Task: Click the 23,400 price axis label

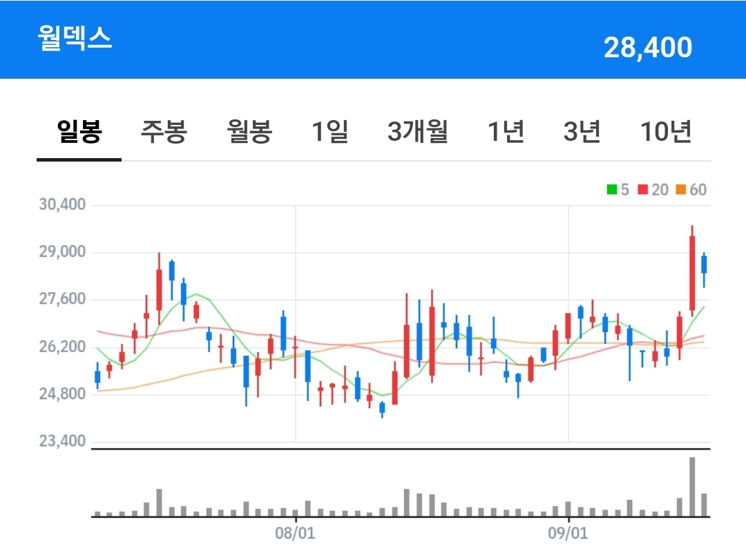Action: point(62,441)
